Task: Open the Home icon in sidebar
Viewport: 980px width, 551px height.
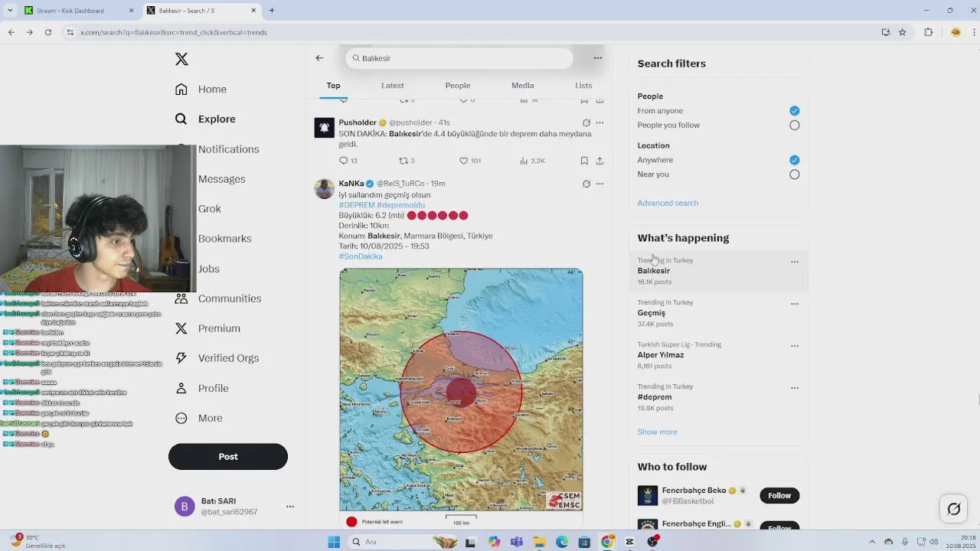Action: click(x=181, y=90)
